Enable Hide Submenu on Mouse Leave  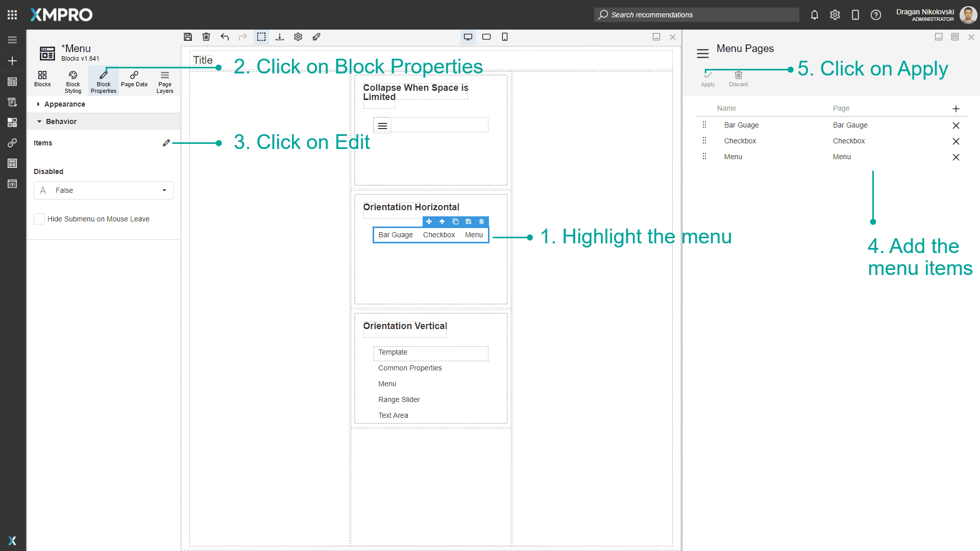(x=39, y=218)
